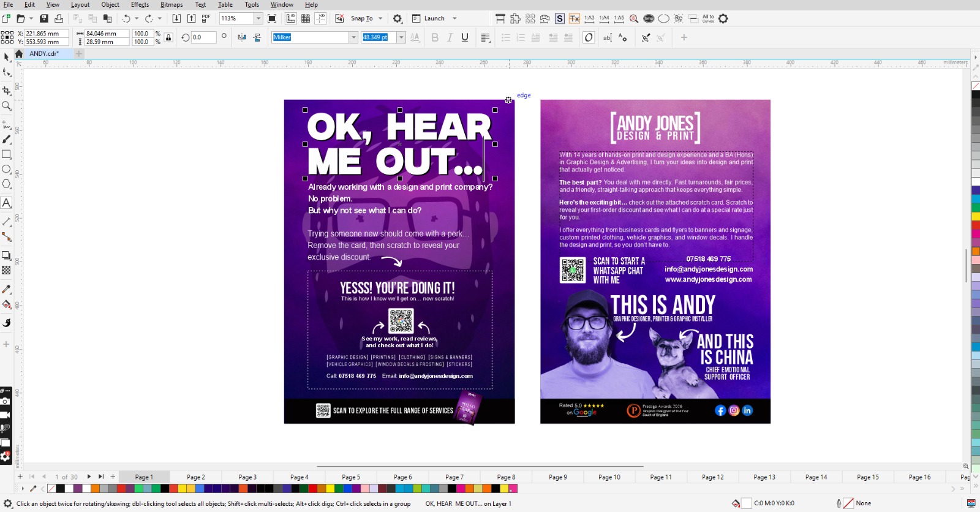Click the 1:A3 scale icon

pyautogui.click(x=589, y=18)
